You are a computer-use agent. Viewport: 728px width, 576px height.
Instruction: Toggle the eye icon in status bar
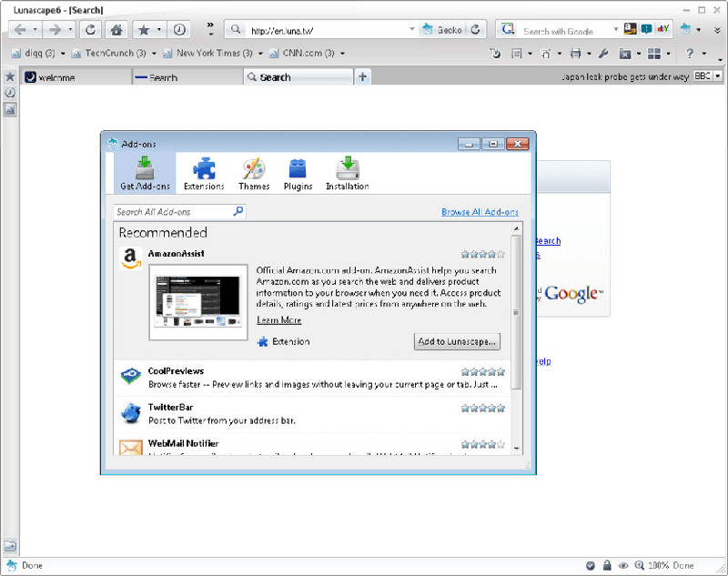[623, 565]
